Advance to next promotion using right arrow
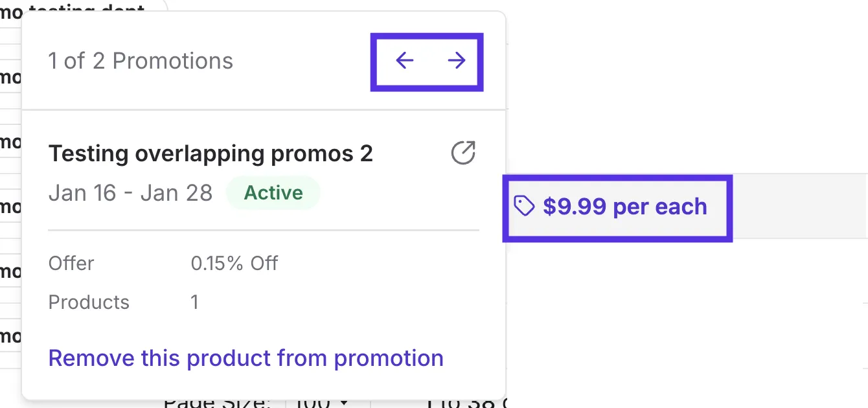 tap(457, 61)
